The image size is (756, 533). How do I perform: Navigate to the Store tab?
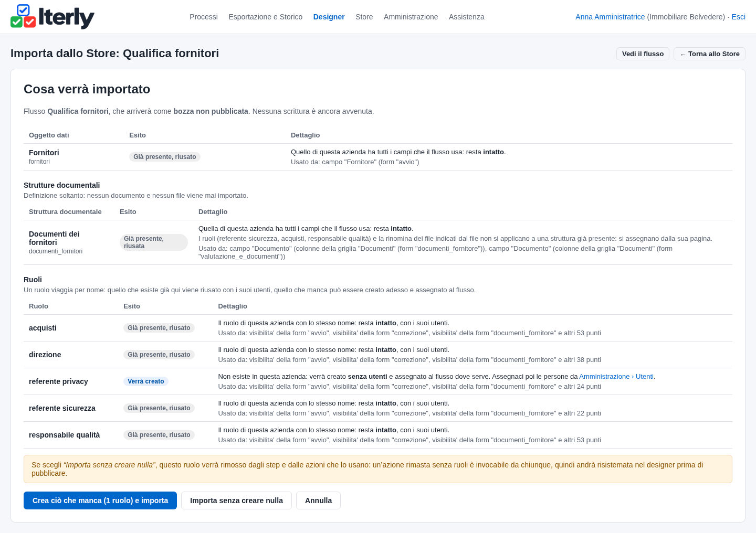click(x=364, y=17)
